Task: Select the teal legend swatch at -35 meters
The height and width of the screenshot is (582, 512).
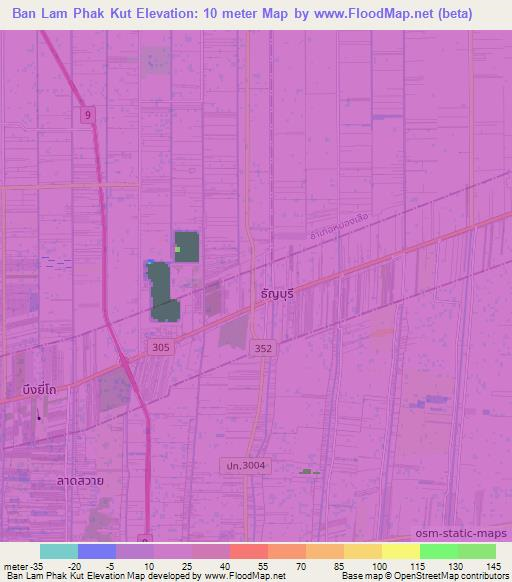Action: (x=59, y=551)
